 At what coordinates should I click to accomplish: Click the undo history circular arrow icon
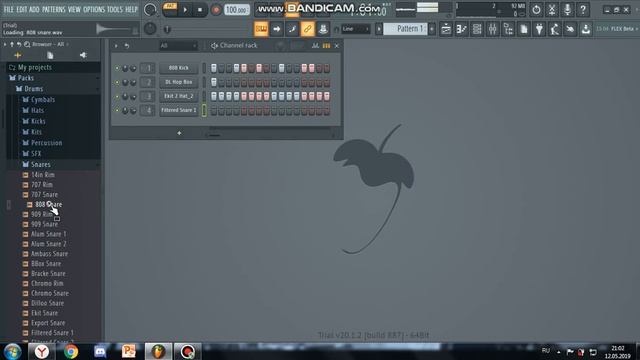(536, 9)
